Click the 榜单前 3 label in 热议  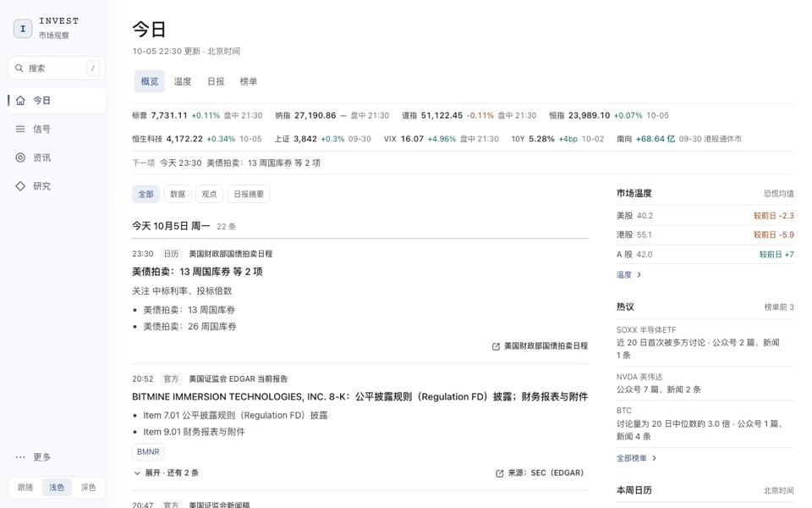tap(779, 306)
